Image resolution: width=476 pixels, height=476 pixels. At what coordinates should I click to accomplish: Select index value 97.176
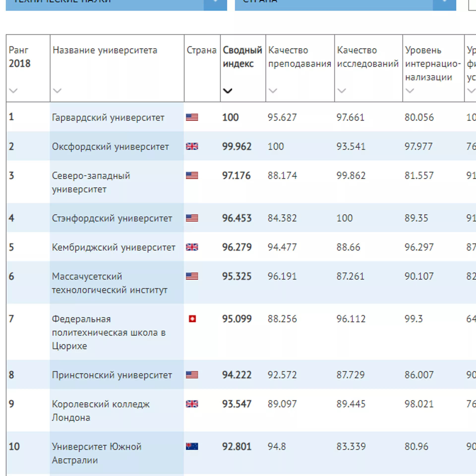pos(236,176)
